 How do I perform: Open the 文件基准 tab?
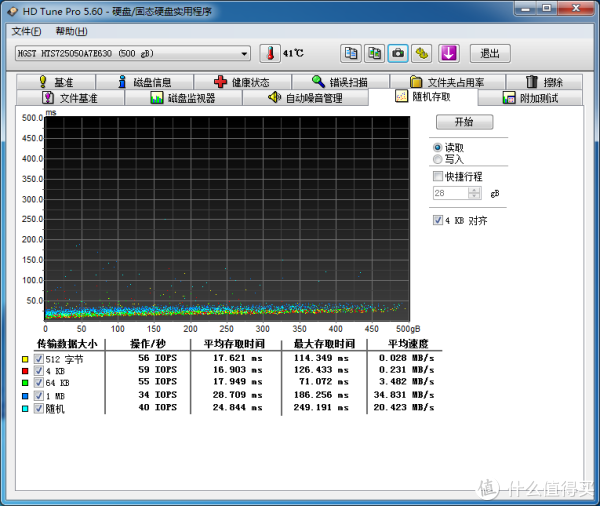70,98
